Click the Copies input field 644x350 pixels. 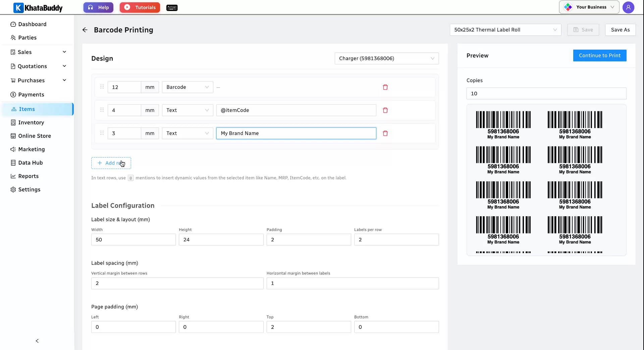(546, 94)
